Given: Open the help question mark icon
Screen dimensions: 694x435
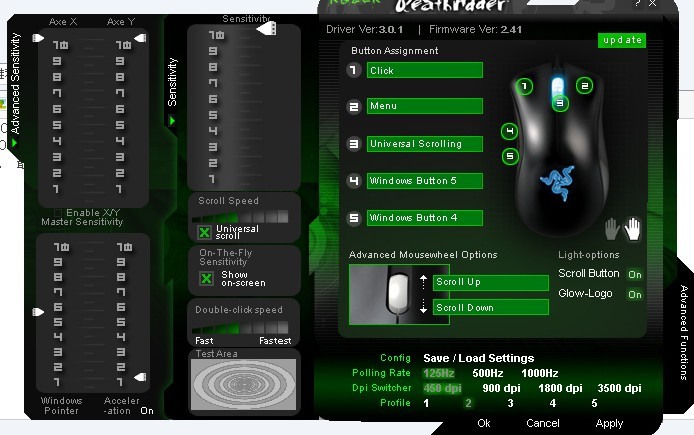Looking at the screenshot, I should tap(637, 4).
